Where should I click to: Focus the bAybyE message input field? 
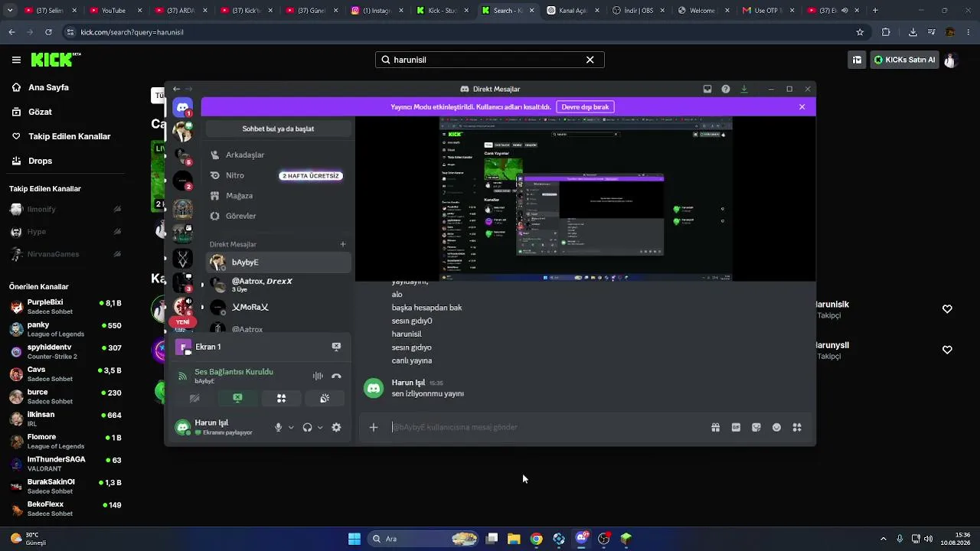click(547, 427)
